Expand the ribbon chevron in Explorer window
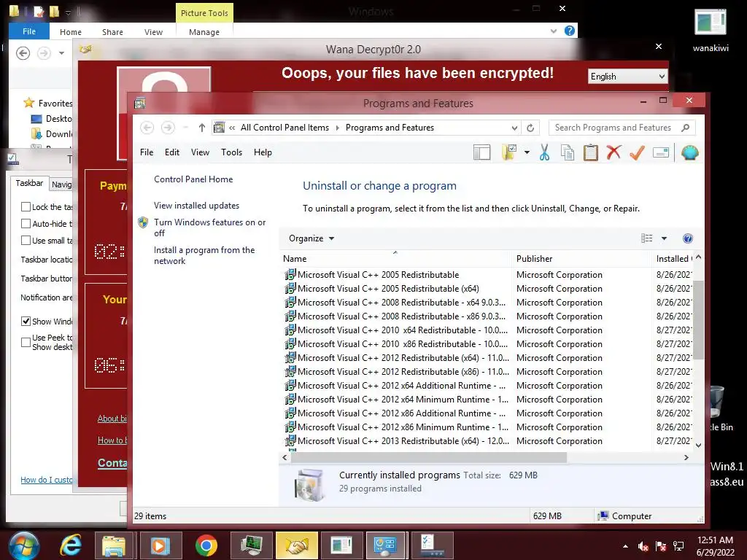The height and width of the screenshot is (560, 747). point(553,31)
